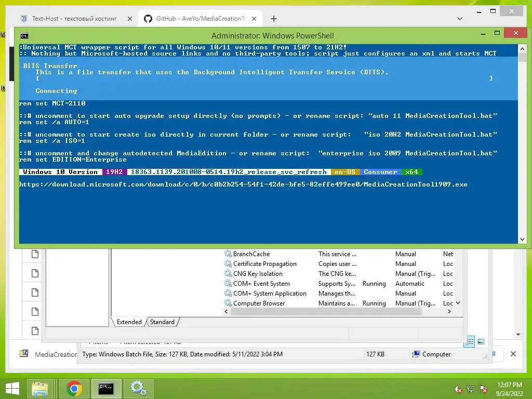Click the Windows Batch File type details text
This screenshot has height=399, width=532.
tap(182, 354)
